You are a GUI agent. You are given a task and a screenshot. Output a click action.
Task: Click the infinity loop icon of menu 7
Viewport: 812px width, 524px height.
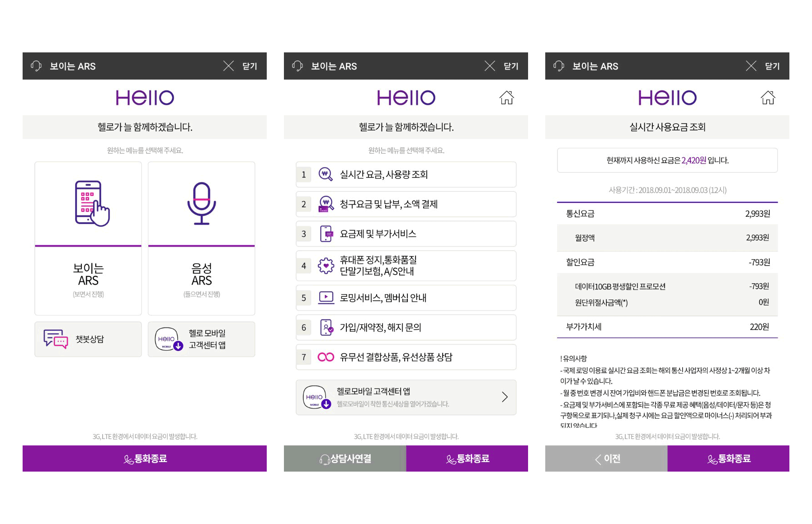[326, 357]
